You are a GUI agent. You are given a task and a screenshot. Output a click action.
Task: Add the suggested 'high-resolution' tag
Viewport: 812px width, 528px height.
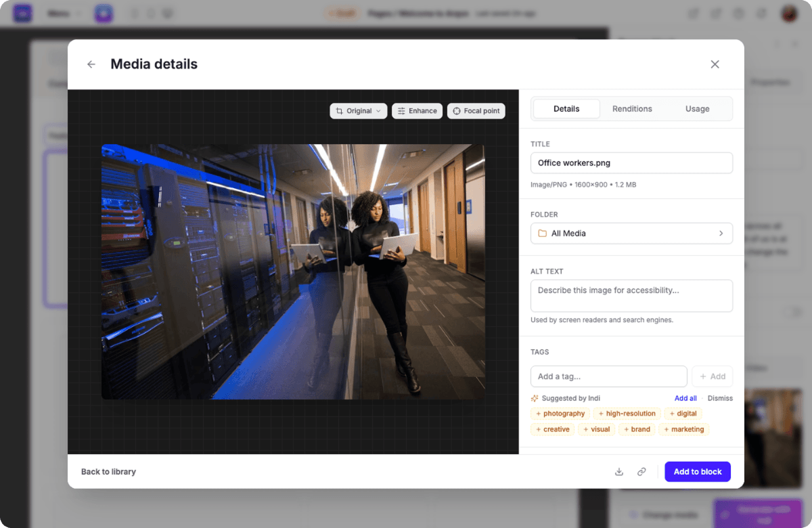627,414
